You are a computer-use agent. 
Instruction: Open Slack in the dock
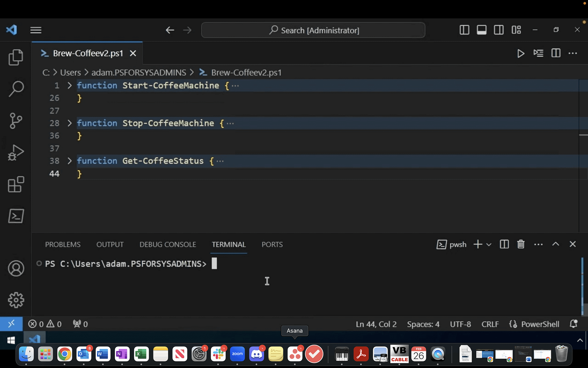(218, 354)
